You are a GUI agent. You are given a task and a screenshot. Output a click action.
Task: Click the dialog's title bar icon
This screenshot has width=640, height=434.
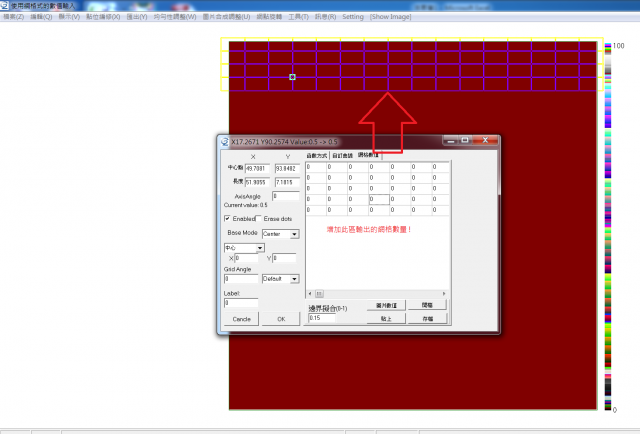coord(225,141)
